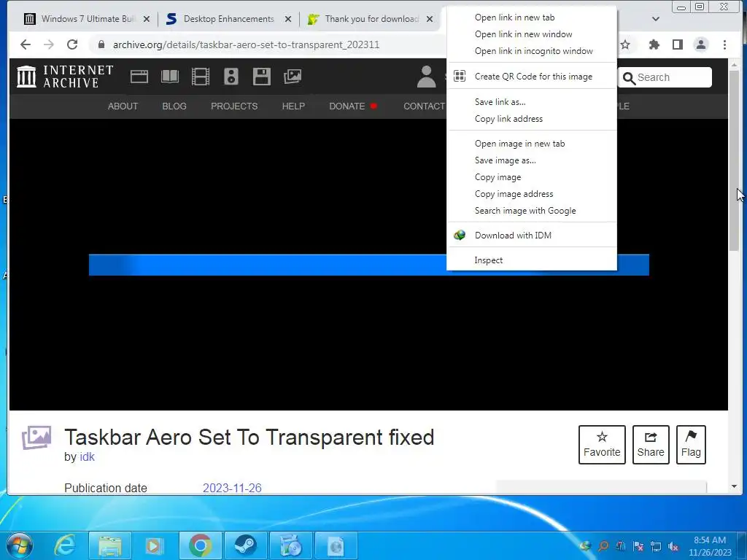
Task: Choose Search image with Google
Action: point(531,211)
